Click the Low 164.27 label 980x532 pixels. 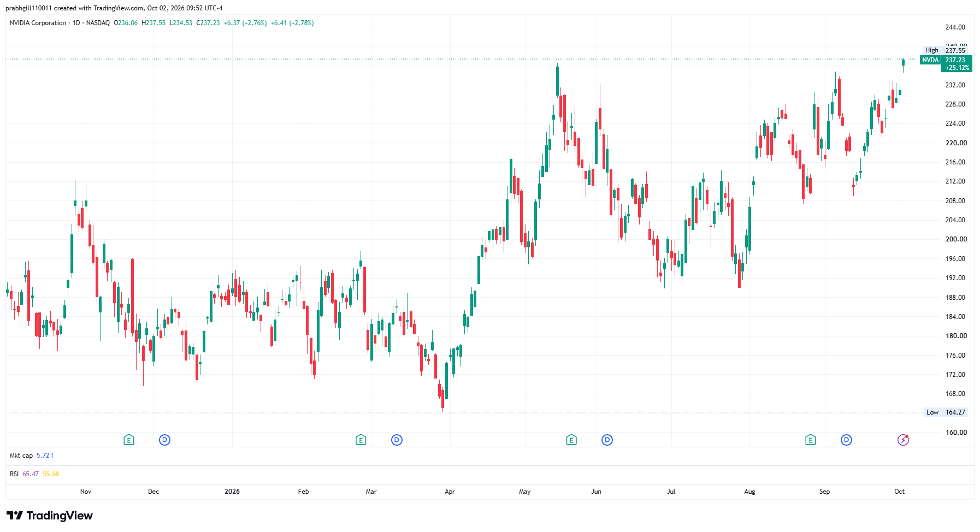[946, 412]
